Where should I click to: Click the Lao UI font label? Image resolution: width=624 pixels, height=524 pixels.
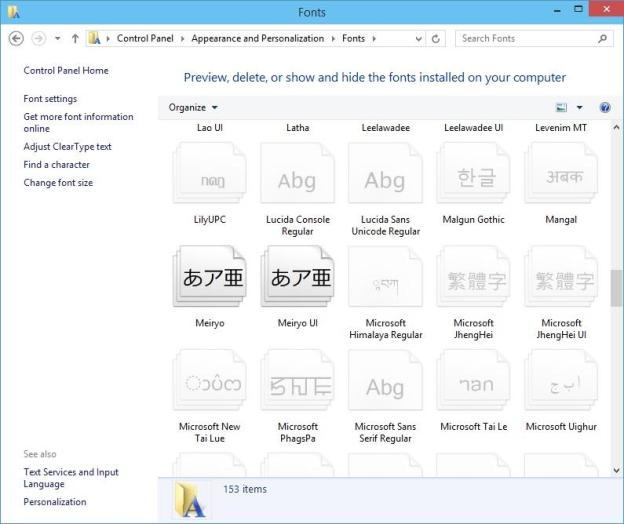point(210,128)
